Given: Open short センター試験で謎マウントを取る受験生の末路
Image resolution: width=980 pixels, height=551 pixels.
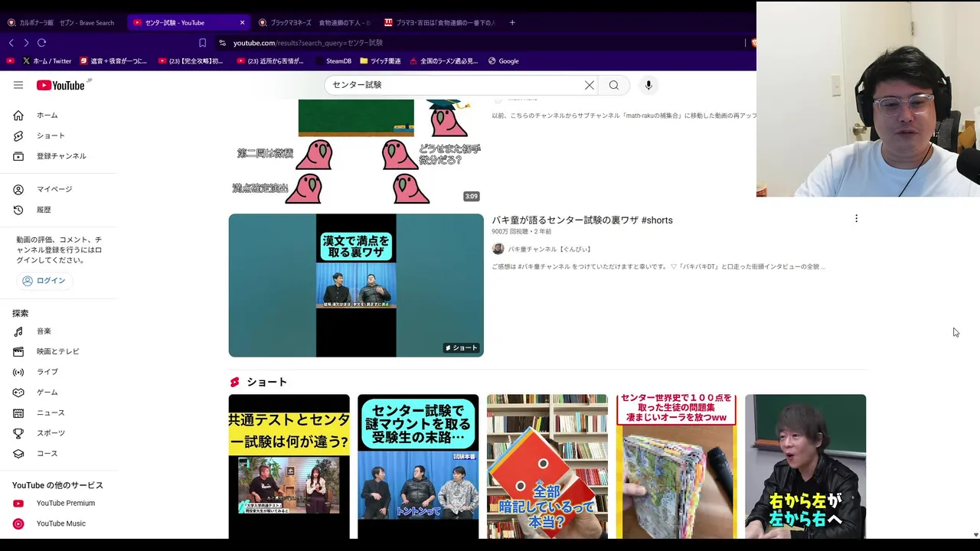Looking at the screenshot, I should 418,466.
